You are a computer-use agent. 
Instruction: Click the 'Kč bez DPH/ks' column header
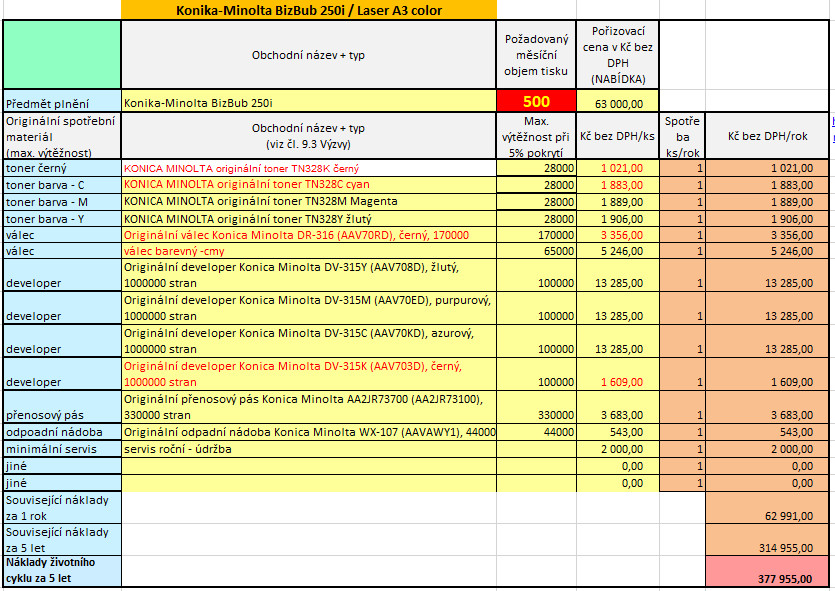tap(618, 136)
